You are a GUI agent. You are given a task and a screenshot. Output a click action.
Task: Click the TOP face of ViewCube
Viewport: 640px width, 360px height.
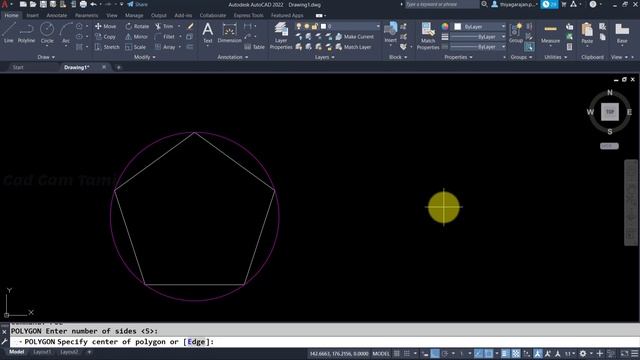tap(610, 112)
